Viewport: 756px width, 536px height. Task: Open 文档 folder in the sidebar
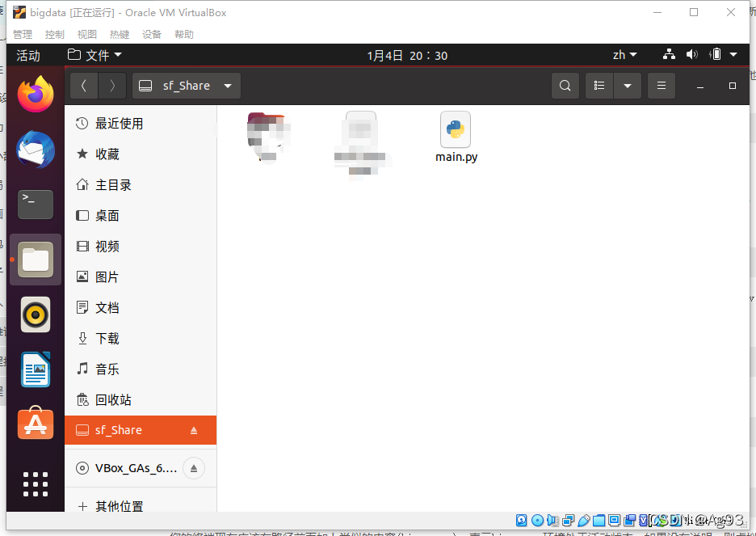(141, 308)
